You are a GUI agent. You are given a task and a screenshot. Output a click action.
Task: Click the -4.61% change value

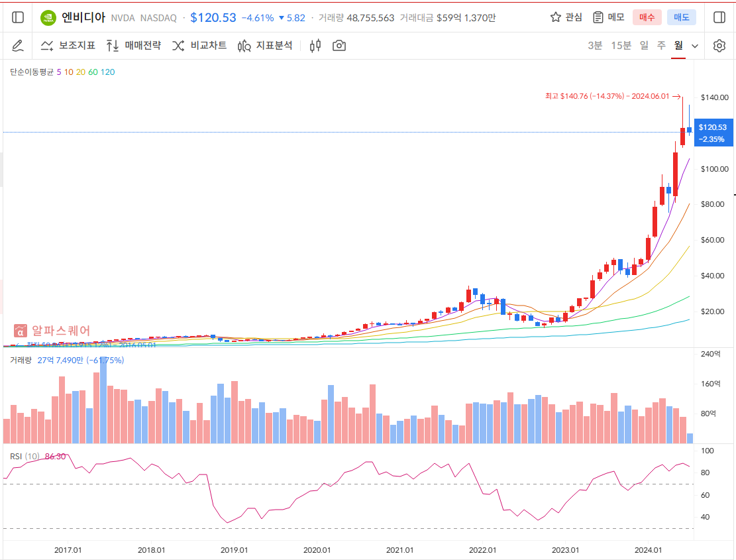(258, 18)
